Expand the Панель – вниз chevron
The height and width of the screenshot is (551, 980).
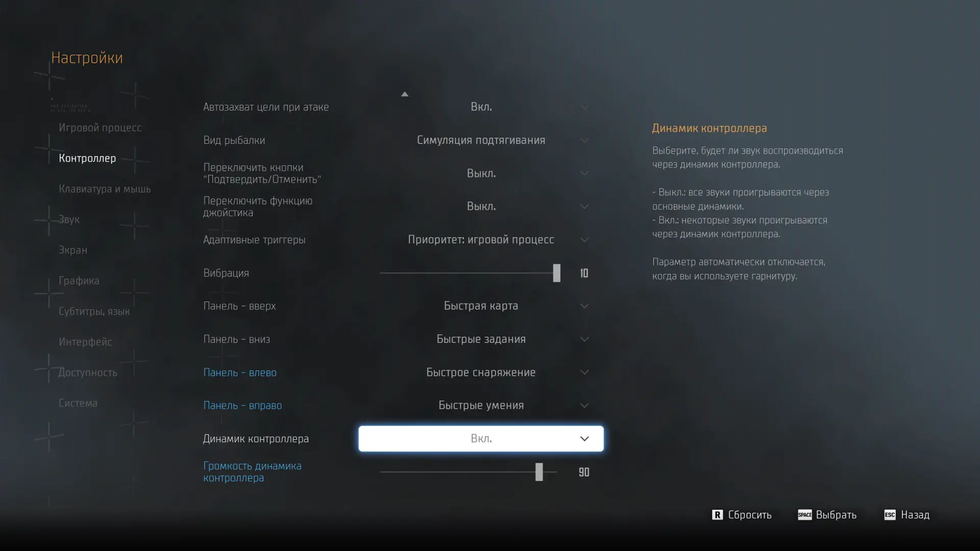tap(584, 339)
